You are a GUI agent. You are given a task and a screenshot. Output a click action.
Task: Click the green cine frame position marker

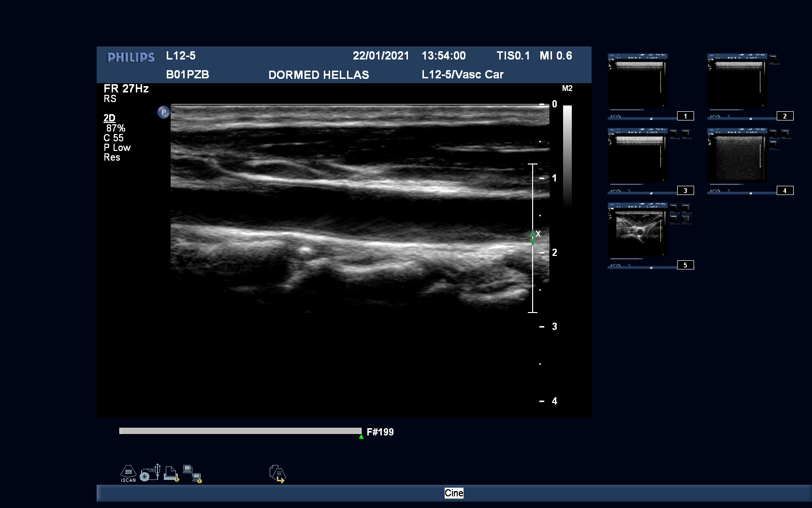(361, 437)
